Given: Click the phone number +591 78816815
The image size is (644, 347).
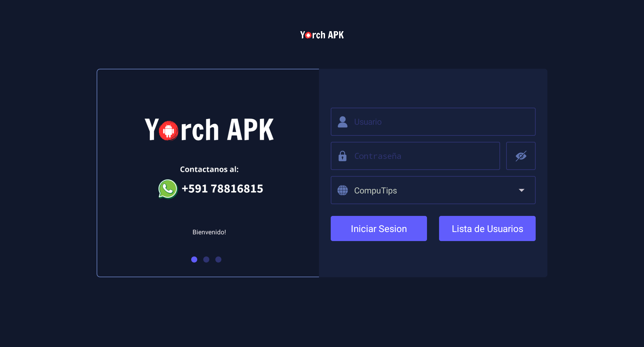Looking at the screenshot, I should pyautogui.click(x=222, y=189).
